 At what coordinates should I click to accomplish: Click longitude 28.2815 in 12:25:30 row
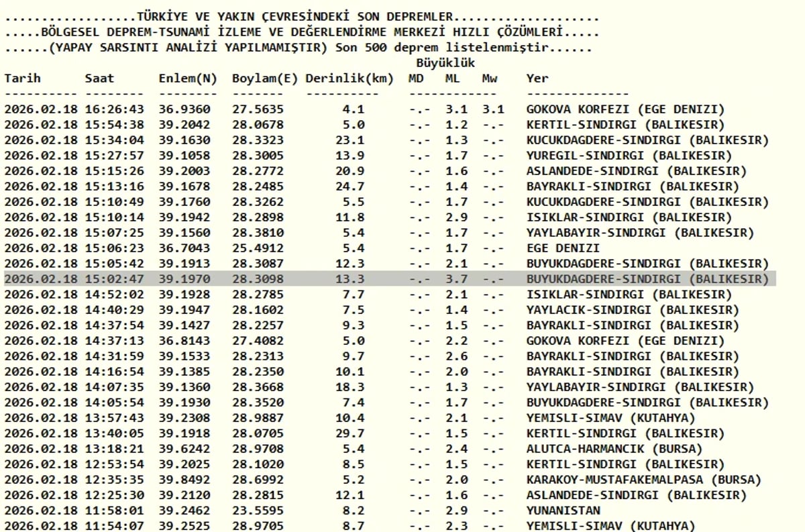(258, 495)
